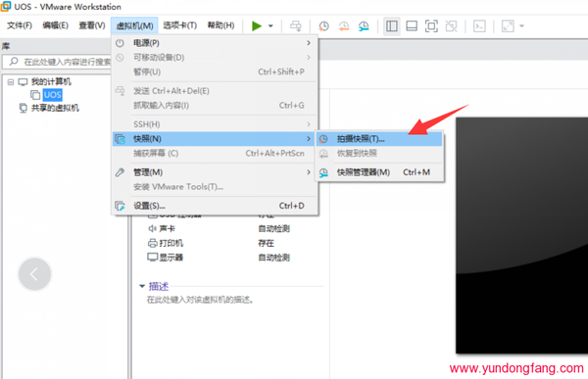
Task: Click the 声卡 speaker icon
Action: 152,229
